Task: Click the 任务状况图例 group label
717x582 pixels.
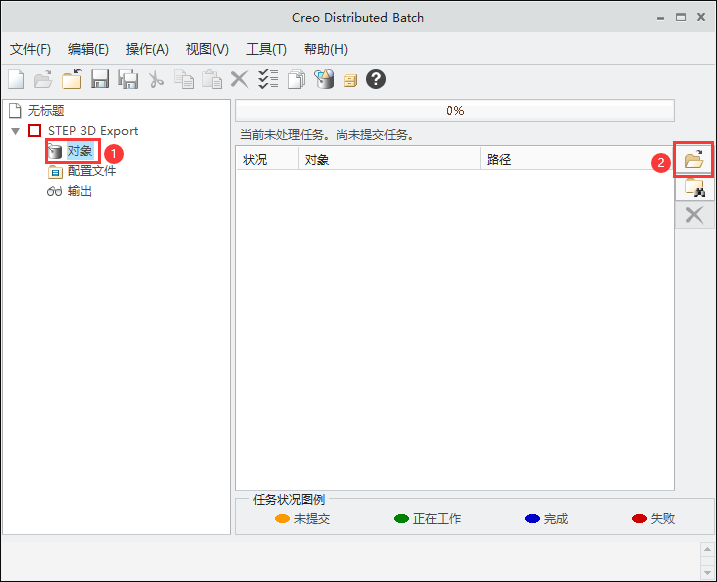Action: (x=289, y=500)
